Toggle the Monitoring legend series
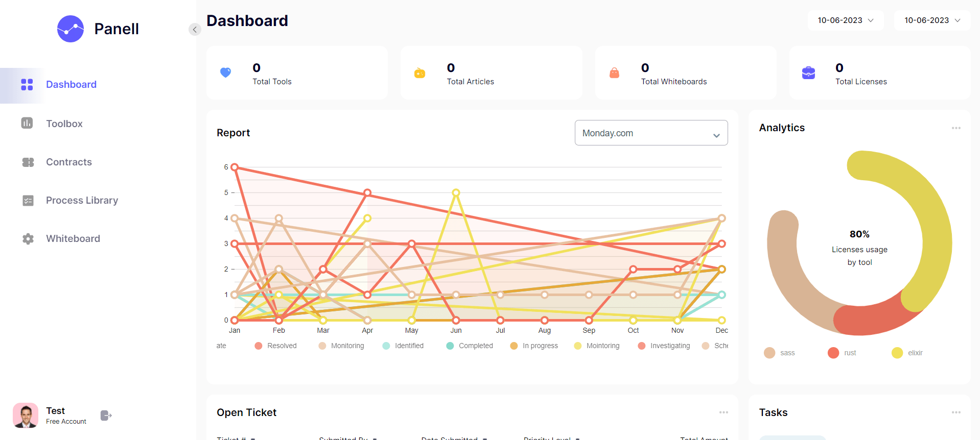The image size is (980, 440). click(x=341, y=346)
